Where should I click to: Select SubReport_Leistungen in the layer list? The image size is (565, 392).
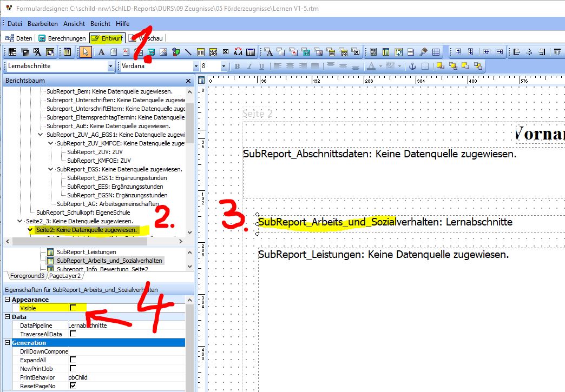(87, 252)
